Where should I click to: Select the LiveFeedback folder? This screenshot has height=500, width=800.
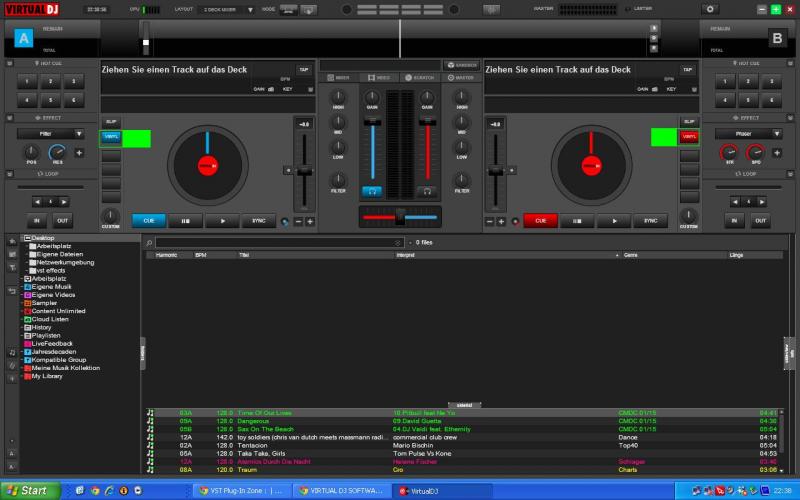52,344
